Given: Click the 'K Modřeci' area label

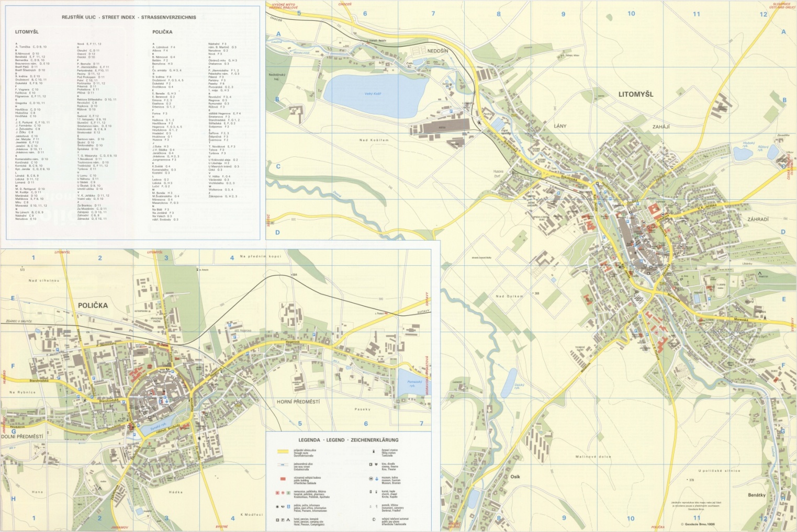Looking at the screenshot, I should point(252,515).
